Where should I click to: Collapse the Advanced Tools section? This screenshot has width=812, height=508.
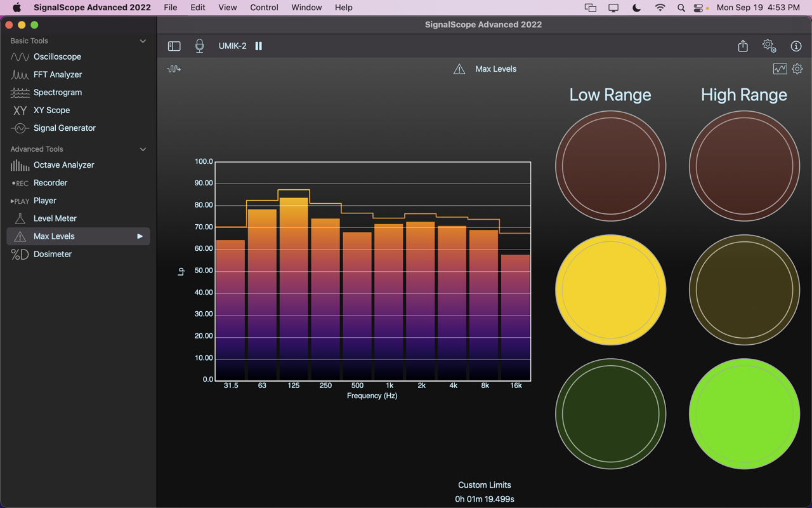pyautogui.click(x=143, y=149)
